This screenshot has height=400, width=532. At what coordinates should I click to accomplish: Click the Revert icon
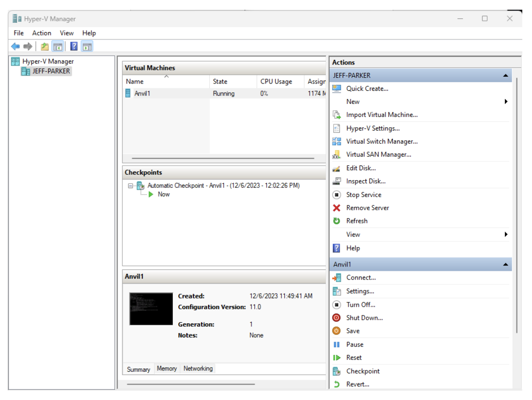coord(336,384)
